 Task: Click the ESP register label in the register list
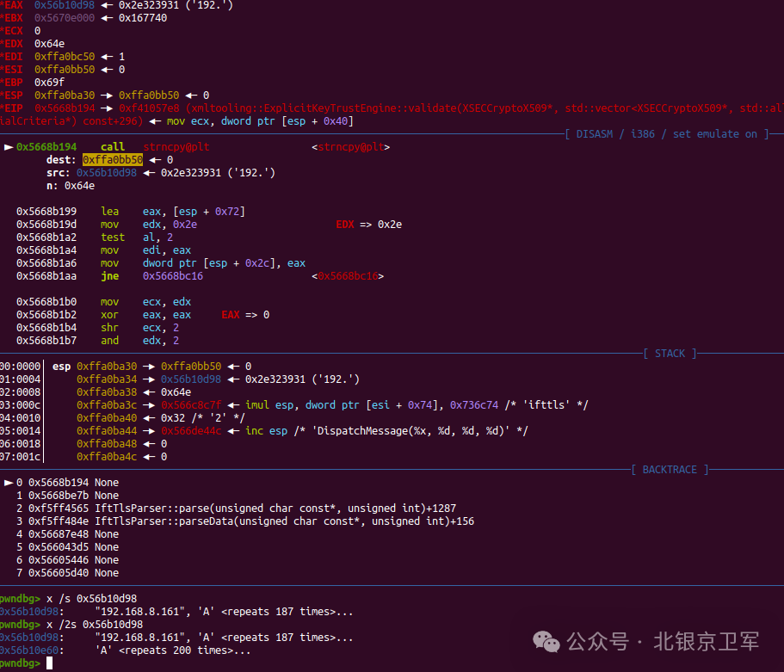tap(12, 96)
